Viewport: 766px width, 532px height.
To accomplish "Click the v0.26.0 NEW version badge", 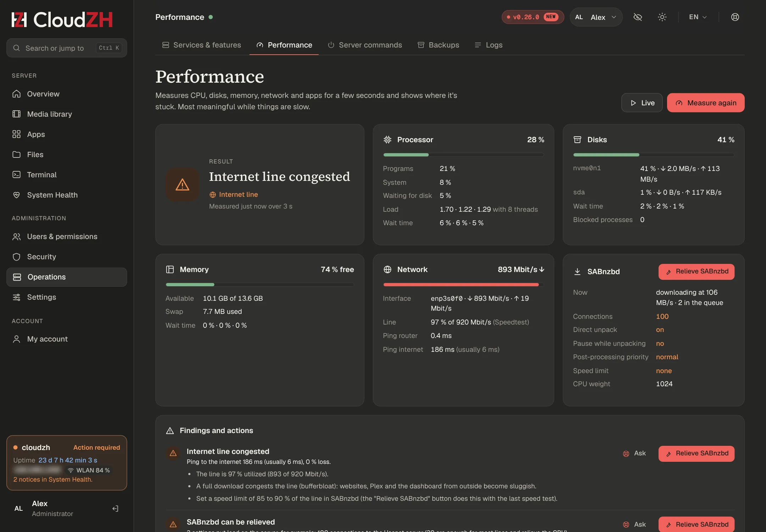I will click(x=533, y=17).
